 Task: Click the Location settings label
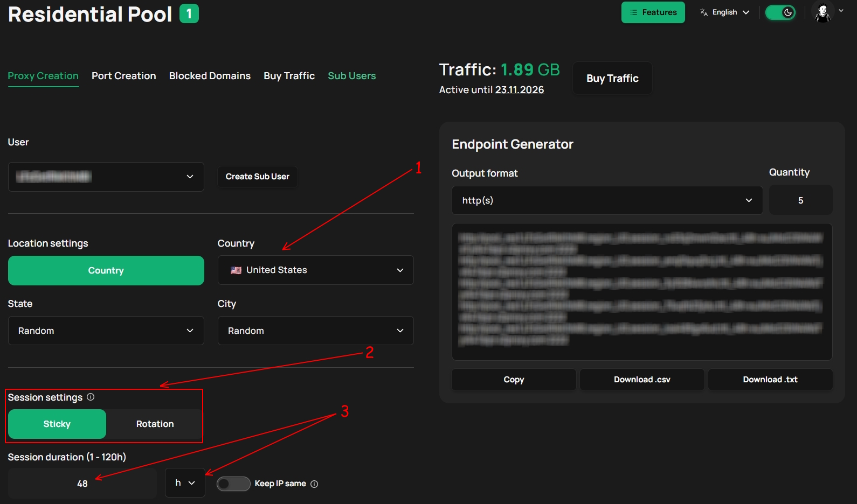pos(48,243)
